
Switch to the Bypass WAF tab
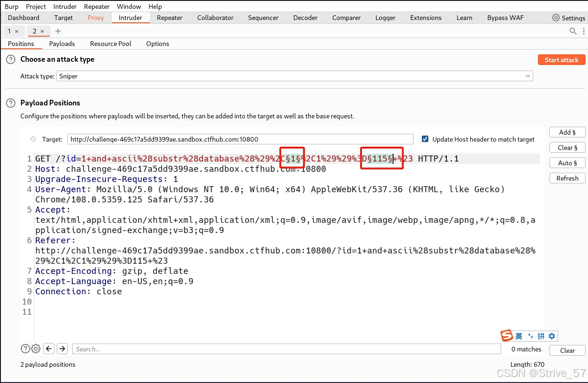pos(505,18)
